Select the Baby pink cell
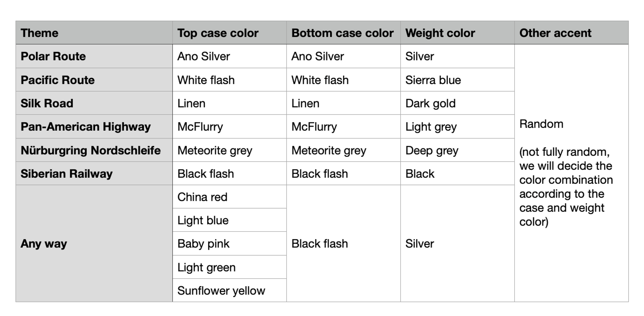The image size is (644, 316). pyautogui.click(x=204, y=244)
